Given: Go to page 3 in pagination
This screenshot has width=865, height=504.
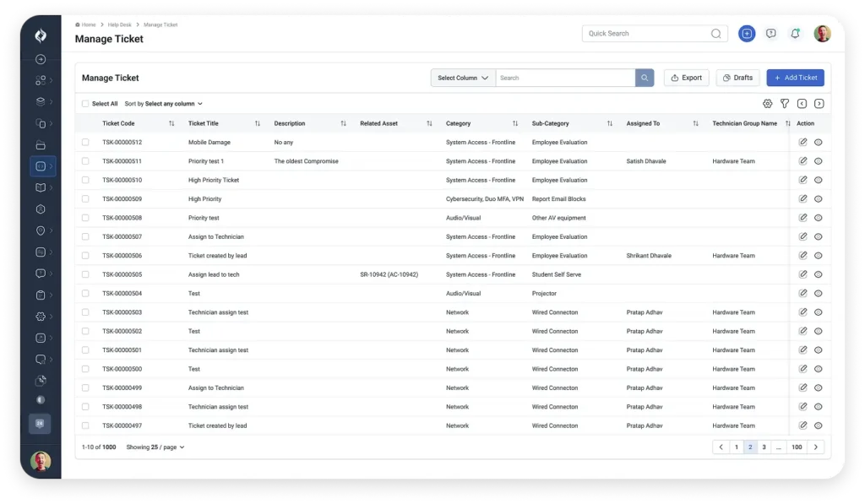Looking at the screenshot, I should pyautogui.click(x=764, y=447).
